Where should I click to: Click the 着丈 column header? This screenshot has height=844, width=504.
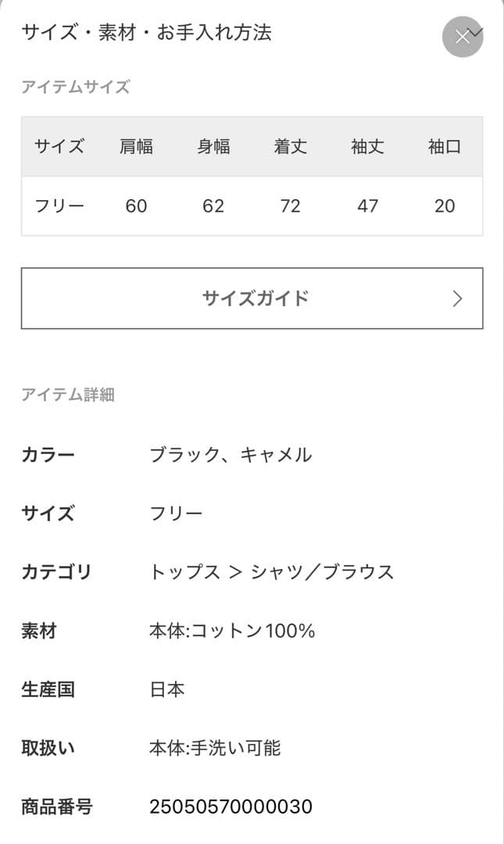click(x=290, y=146)
